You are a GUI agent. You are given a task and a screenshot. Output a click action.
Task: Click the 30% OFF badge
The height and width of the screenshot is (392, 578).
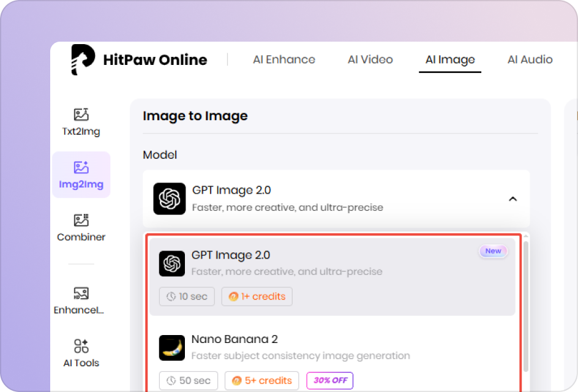[x=330, y=380]
